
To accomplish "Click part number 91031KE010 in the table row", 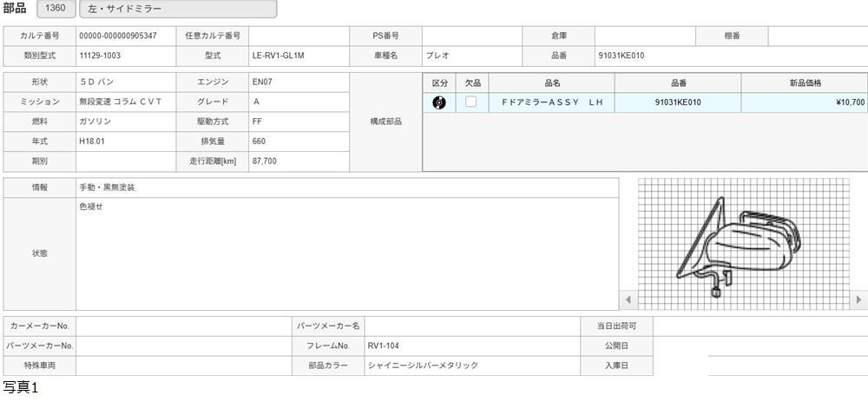I will click(678, 102).
